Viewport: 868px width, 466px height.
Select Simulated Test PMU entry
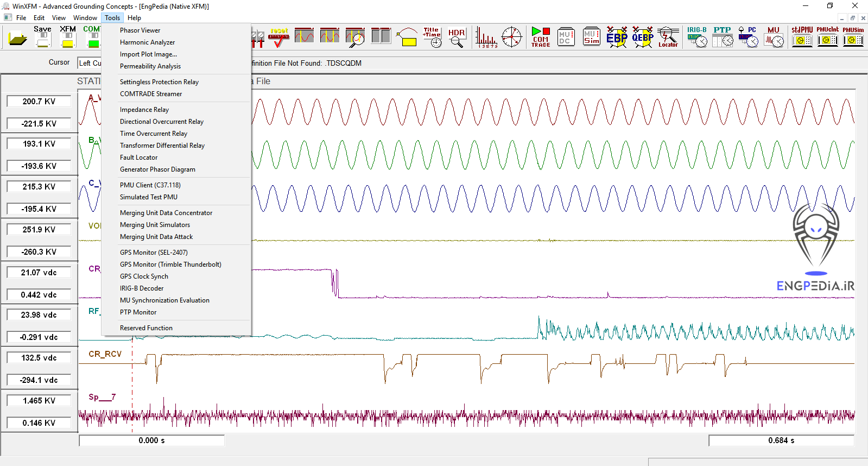[176, 197]
